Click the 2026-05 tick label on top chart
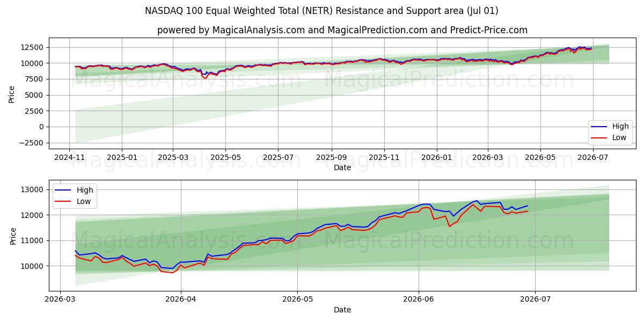Image resolution: width=644 pixels, height=322 pixels. 540,157
